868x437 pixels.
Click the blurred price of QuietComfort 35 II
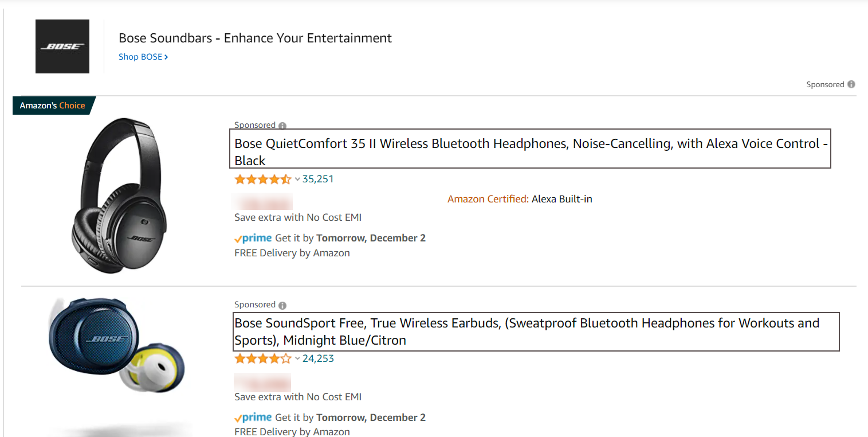(263, 201)
